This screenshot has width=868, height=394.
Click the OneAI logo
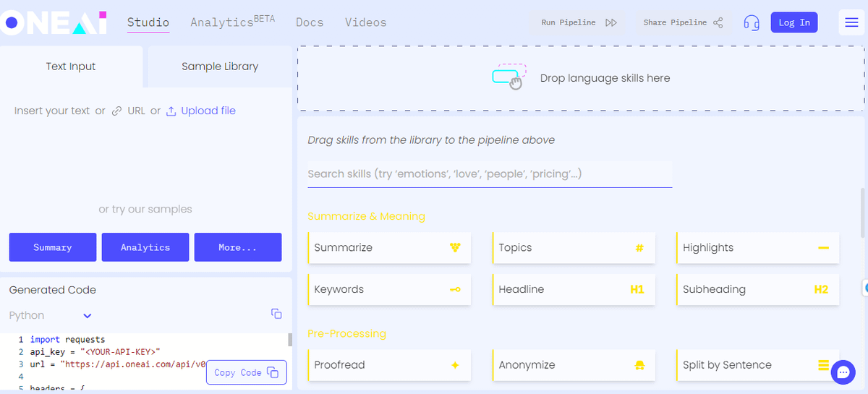[x=54, y=22]
